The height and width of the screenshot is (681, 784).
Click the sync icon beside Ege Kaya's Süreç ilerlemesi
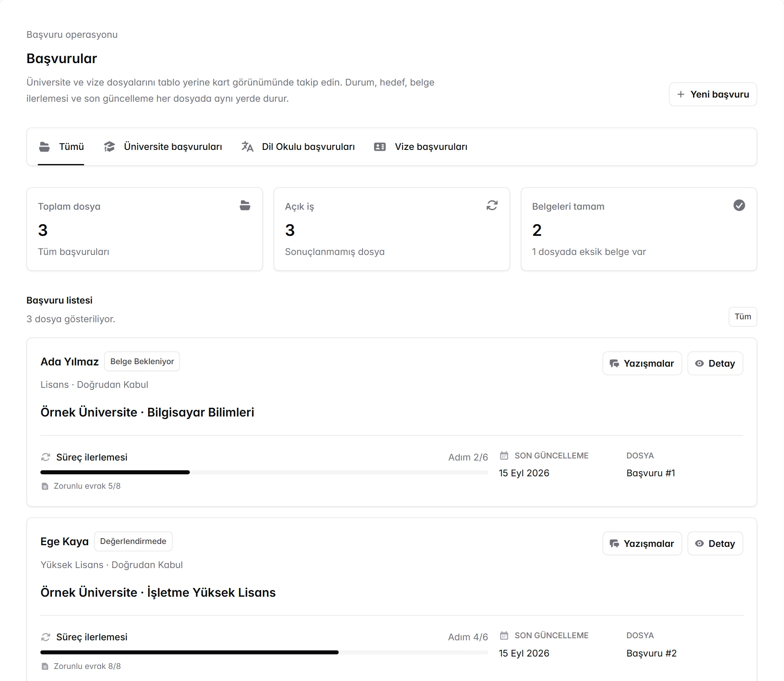46,637
